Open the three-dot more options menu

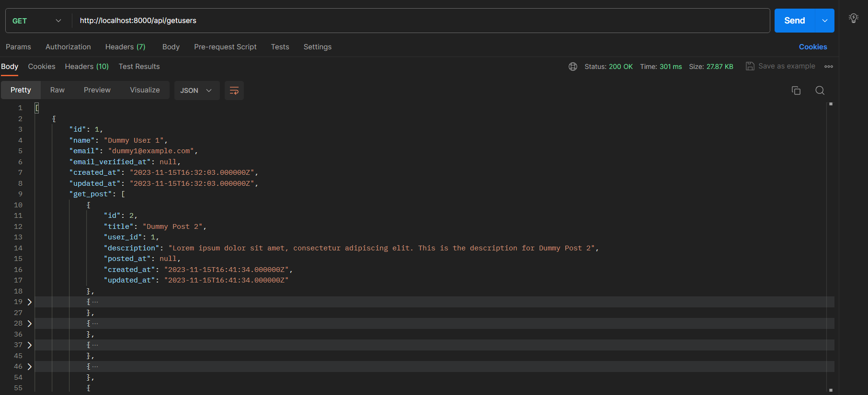point(828,67)
